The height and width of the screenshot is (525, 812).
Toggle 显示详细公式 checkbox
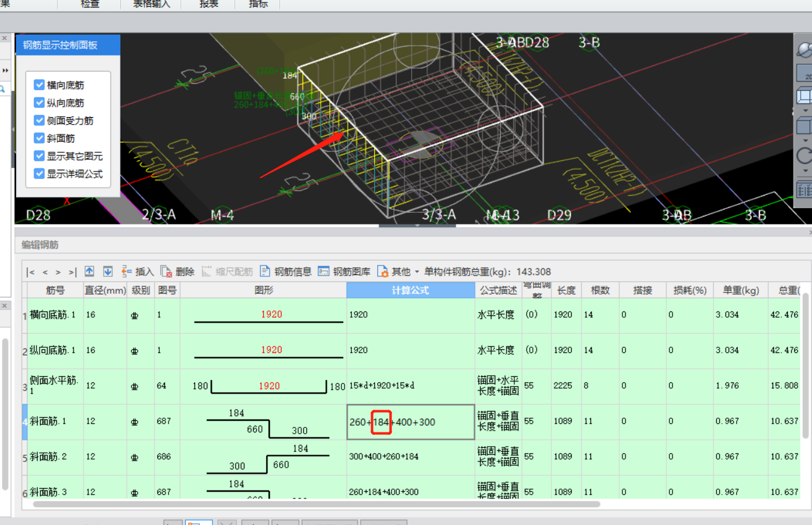click(x=40, y=174)
